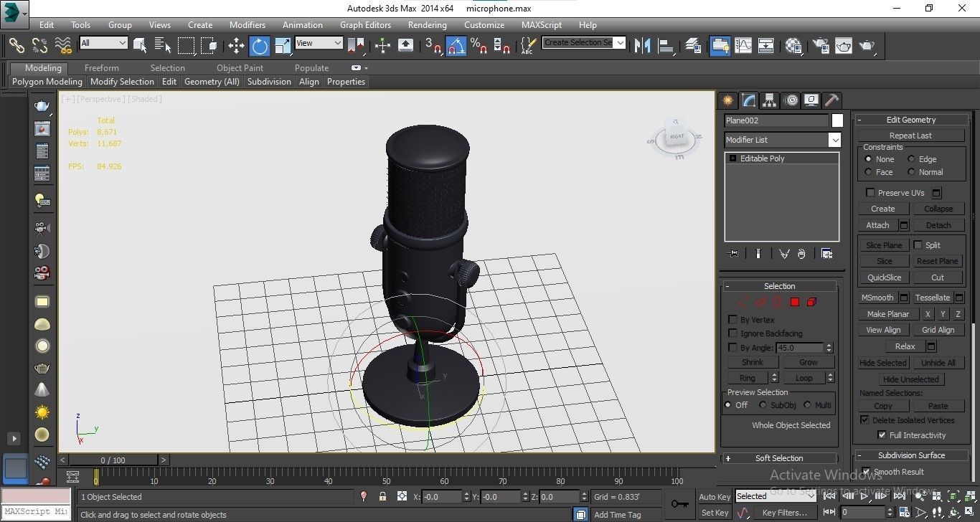Select the Move tool
The image size is (980, 522).
coord(236,45)
